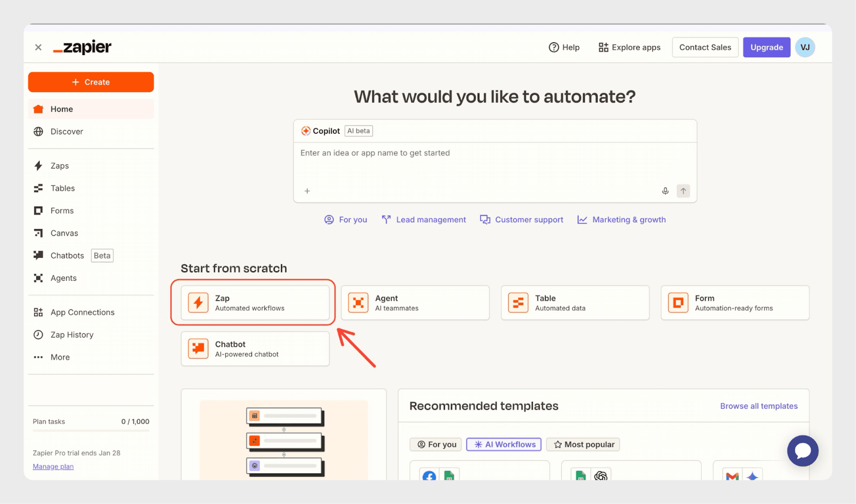Image resolution: width=856 pixels, height=504 pixels.
Task: Click the Zapier logo
Action: 82,48
